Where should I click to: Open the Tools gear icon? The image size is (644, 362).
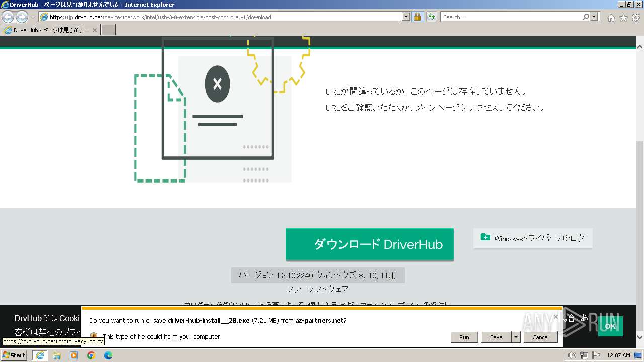(636, 18)
